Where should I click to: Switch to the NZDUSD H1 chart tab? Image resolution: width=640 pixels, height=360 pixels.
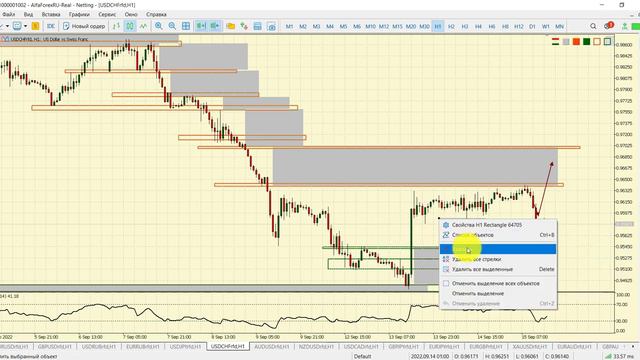coord(316,347)
